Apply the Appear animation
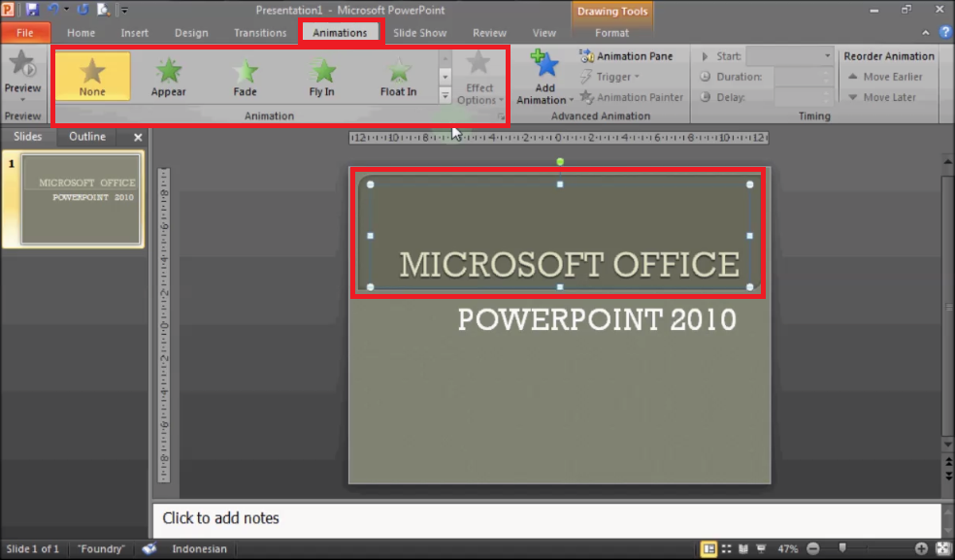Image resolution: width=955 pixels, height=560 pixels. tap(169, 76)
